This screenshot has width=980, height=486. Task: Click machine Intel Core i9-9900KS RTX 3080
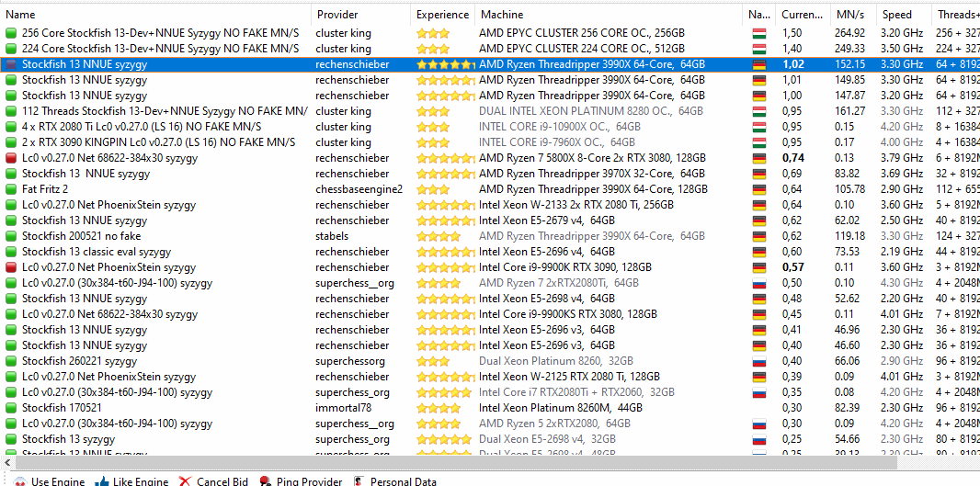coord(567,314)
